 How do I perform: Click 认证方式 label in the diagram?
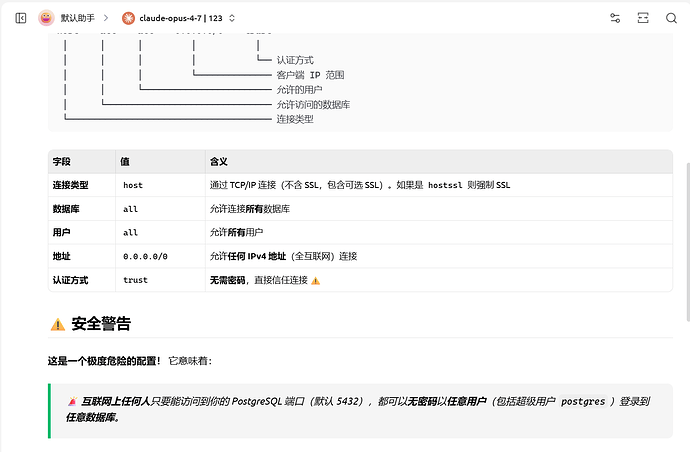295,60
